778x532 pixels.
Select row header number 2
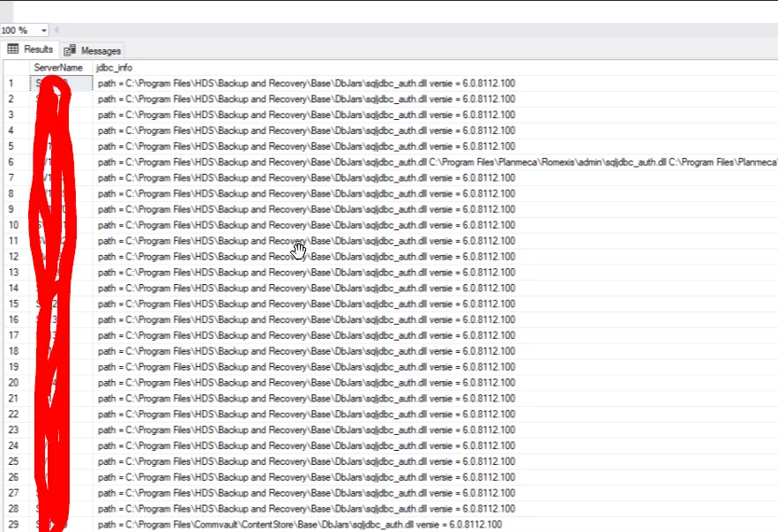click(17, 99)
